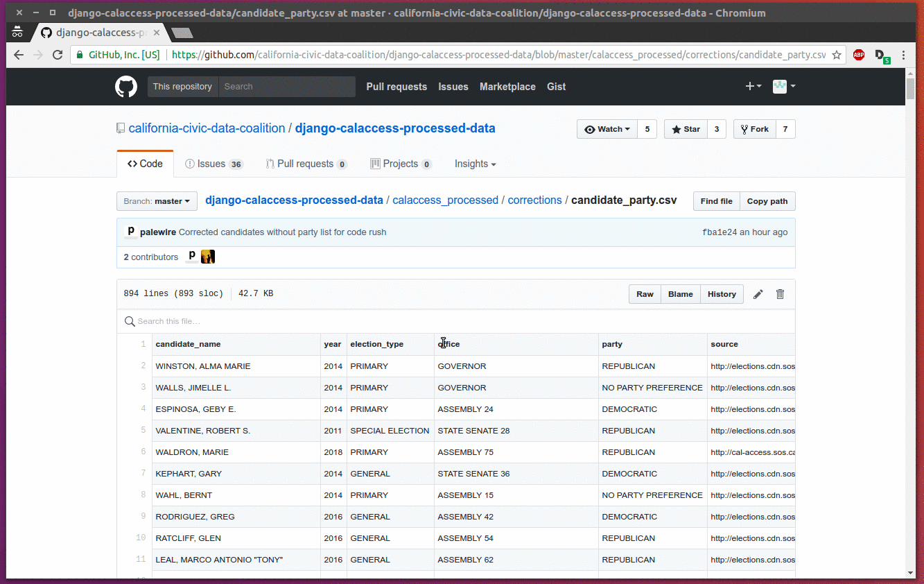924x584 pixels.
Task: Click the pencil edit file icon
Action: pos(758,294)
